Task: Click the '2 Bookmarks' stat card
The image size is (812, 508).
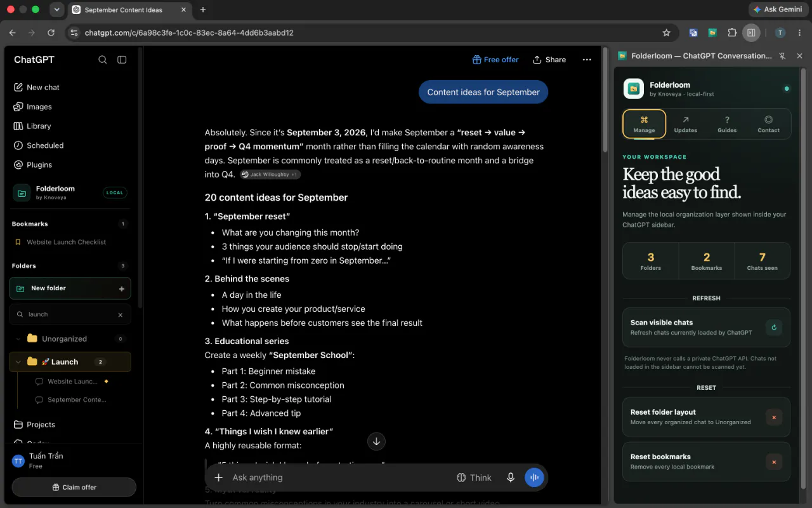Action: (x=707, y=261)
